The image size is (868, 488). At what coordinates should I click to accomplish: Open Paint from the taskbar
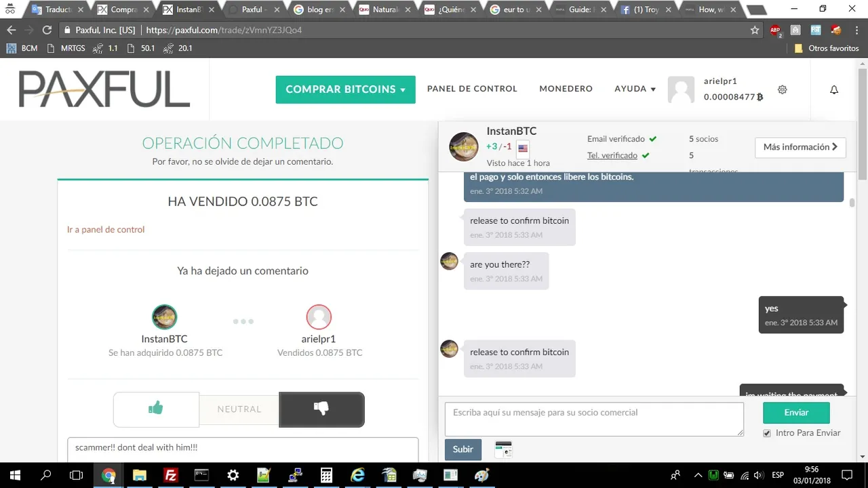pos(482,475)
